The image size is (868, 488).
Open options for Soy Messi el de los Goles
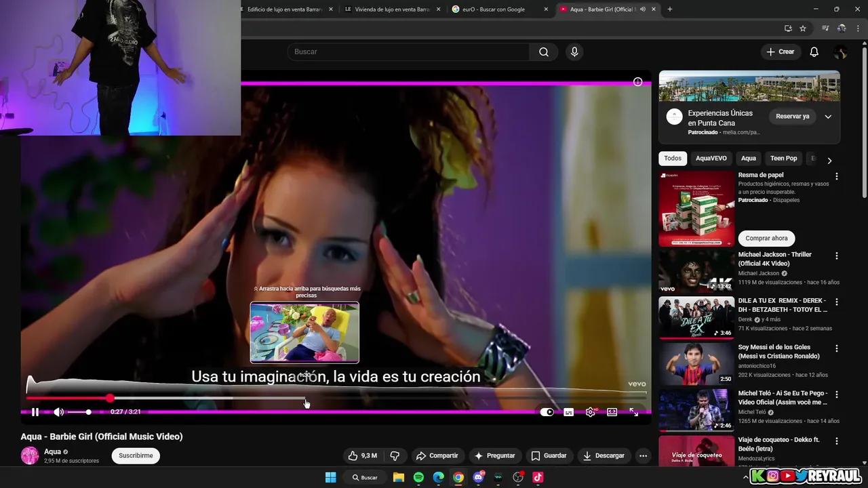pyautogui.click(x=836, y=348)
